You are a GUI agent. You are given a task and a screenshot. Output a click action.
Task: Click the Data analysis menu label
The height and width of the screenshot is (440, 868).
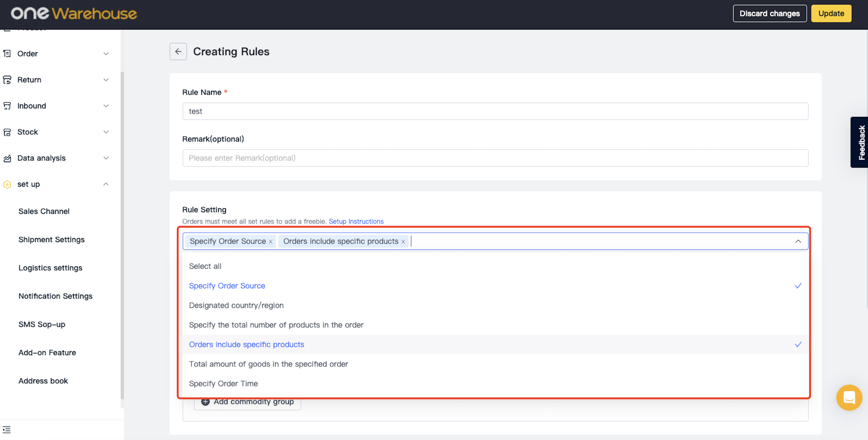[41, 158]
